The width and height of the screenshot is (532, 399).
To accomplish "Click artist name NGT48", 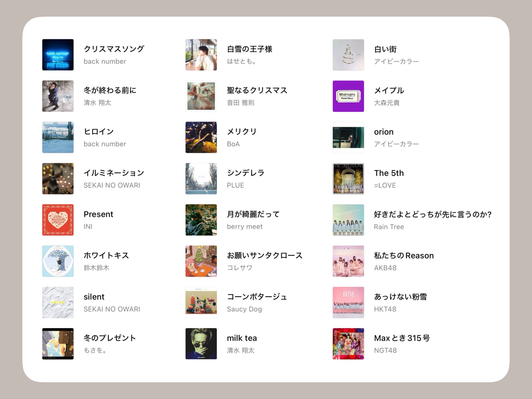I will tap(385, 350).
